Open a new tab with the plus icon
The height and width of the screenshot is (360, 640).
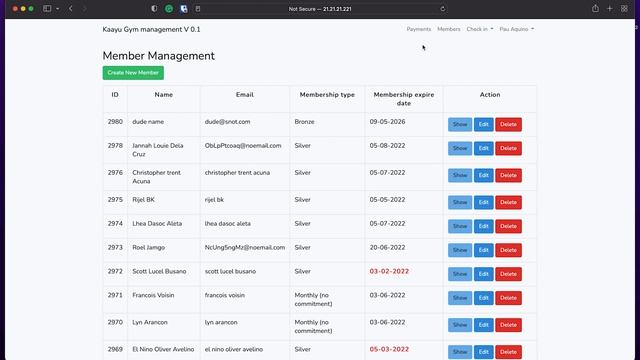(609, 9)
